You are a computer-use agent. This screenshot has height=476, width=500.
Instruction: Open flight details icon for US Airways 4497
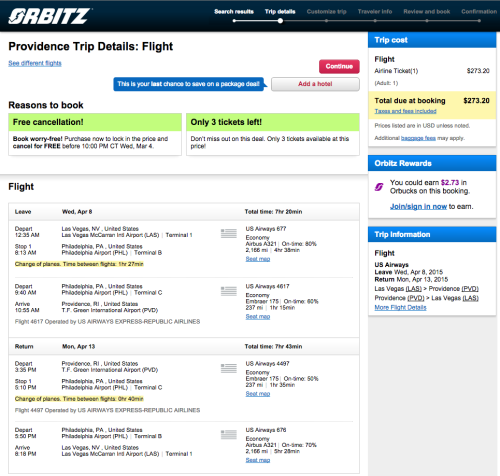(229, 368)
